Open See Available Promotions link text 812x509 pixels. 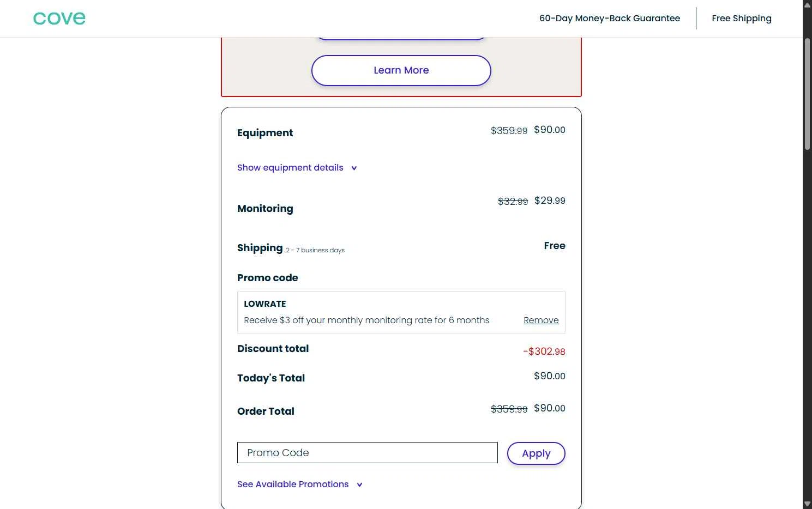pos(293,484)
